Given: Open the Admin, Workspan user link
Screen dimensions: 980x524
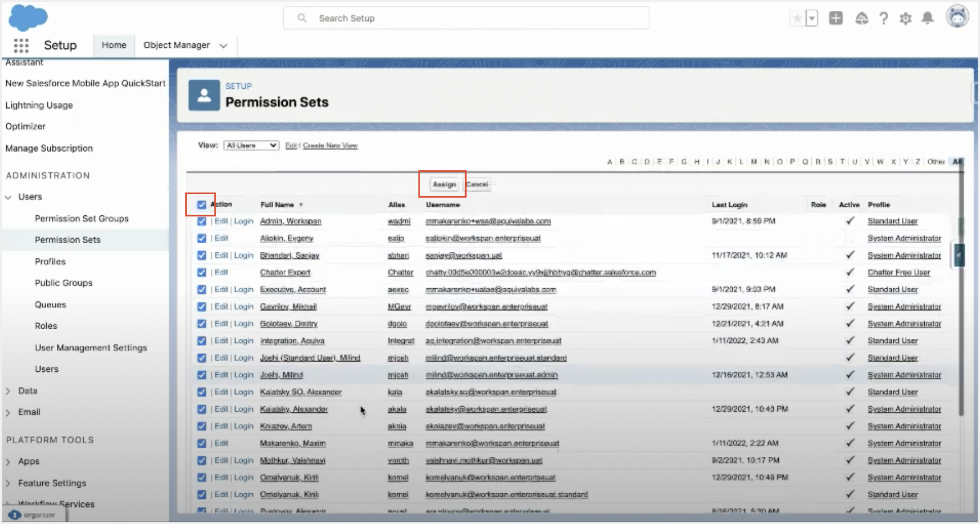Looking at the screenshot, I should pos(290,221).
